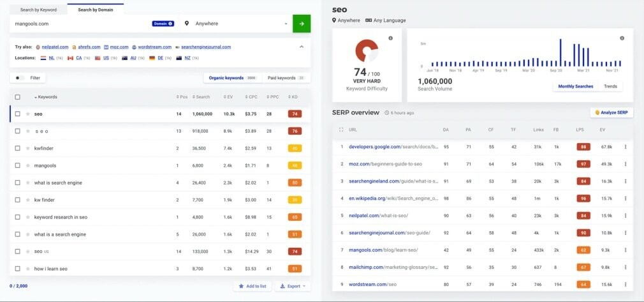
Task: Sort by the Search column
Action: pyautogui.click(x=201, y=97)
